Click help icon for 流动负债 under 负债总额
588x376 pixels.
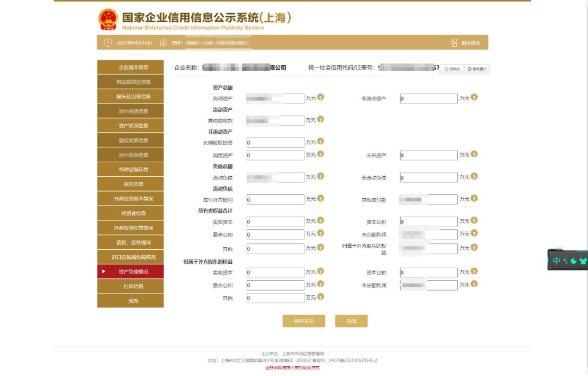point(320,176)
